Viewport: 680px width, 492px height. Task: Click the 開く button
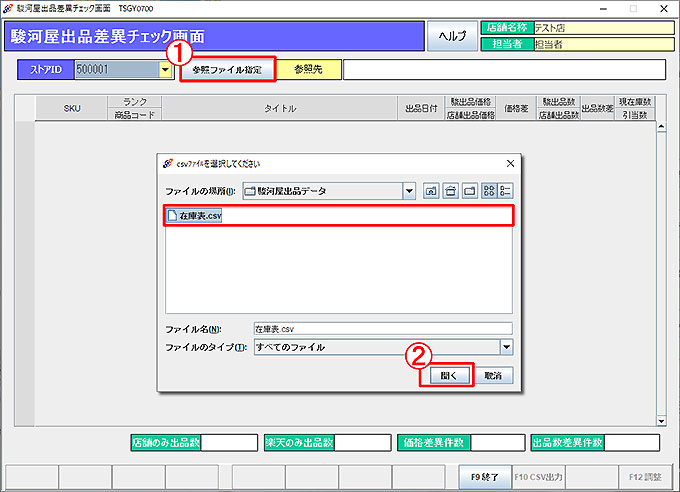449,376
